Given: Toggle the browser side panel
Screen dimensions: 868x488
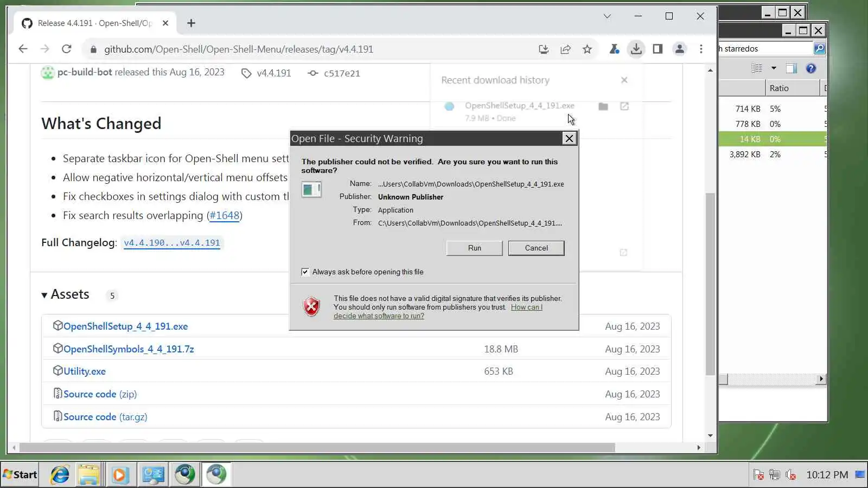Looking at the screenshot, I should 658,49.
